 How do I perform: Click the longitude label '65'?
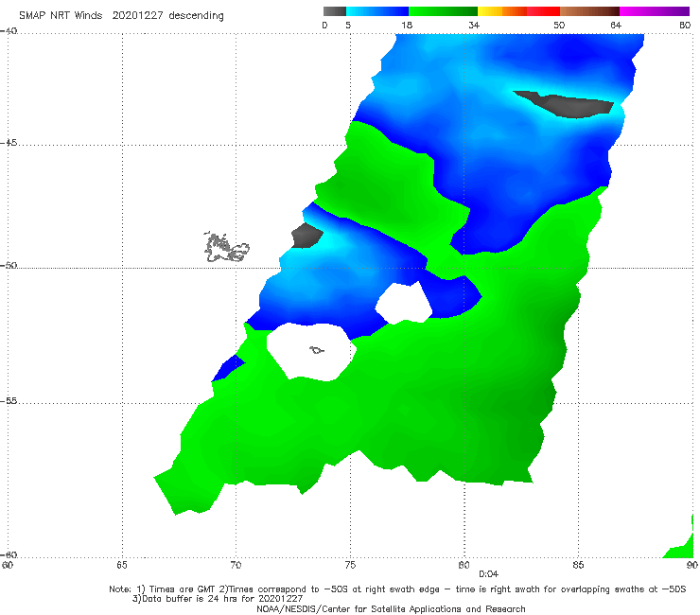pyautogui.click(x=122, y=565)
